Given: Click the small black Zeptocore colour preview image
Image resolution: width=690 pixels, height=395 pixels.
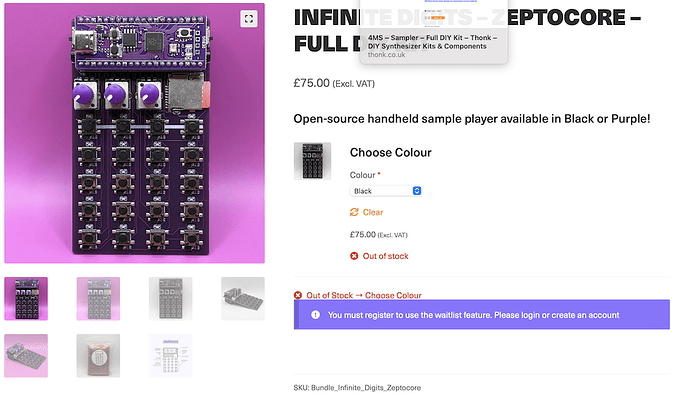Looking at the screenshot, I should 312,161.
